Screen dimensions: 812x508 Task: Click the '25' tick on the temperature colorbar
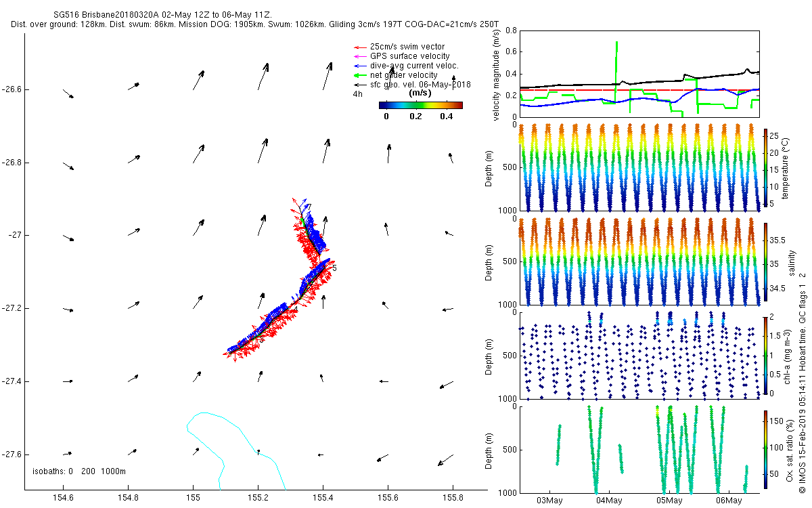773,135
